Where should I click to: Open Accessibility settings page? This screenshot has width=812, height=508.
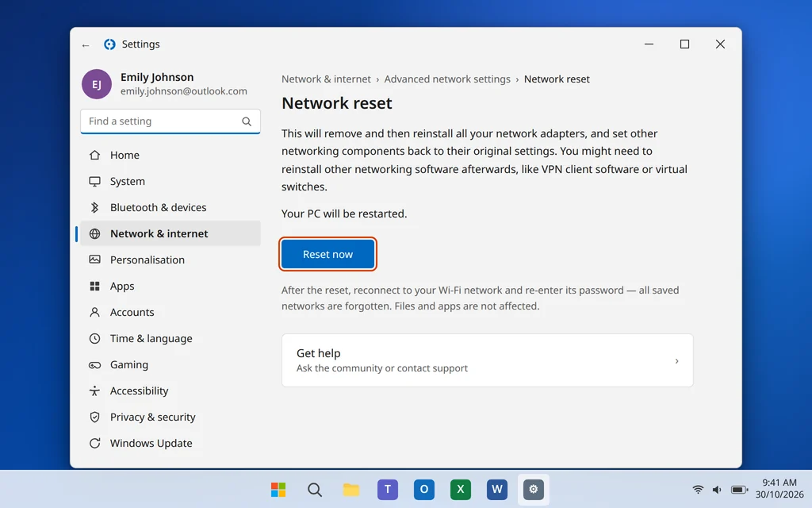click(170, 391)
